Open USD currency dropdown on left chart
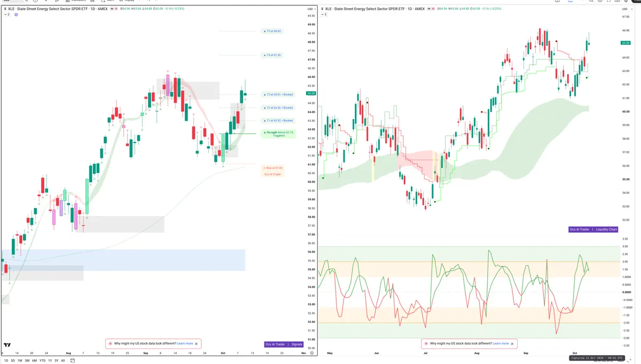The image size is (641, 364). pos(311,9)
